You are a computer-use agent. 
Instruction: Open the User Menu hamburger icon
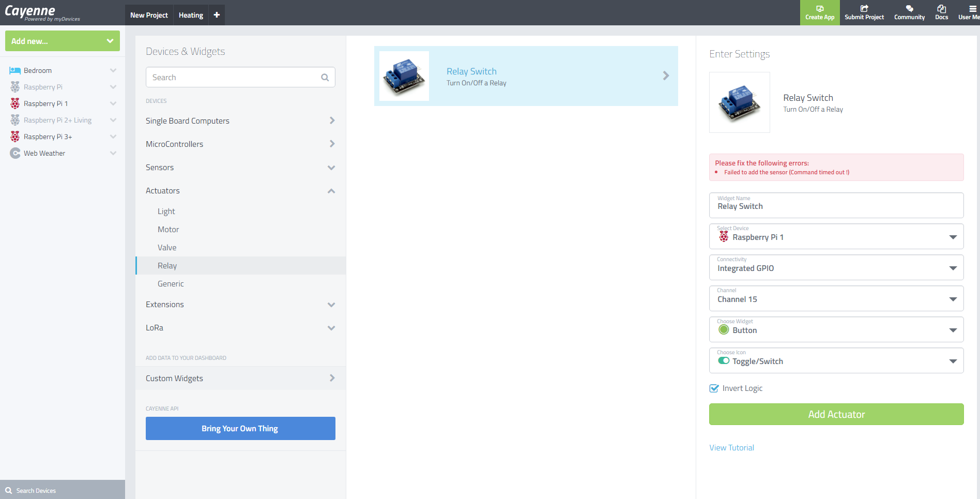[974, 8]
